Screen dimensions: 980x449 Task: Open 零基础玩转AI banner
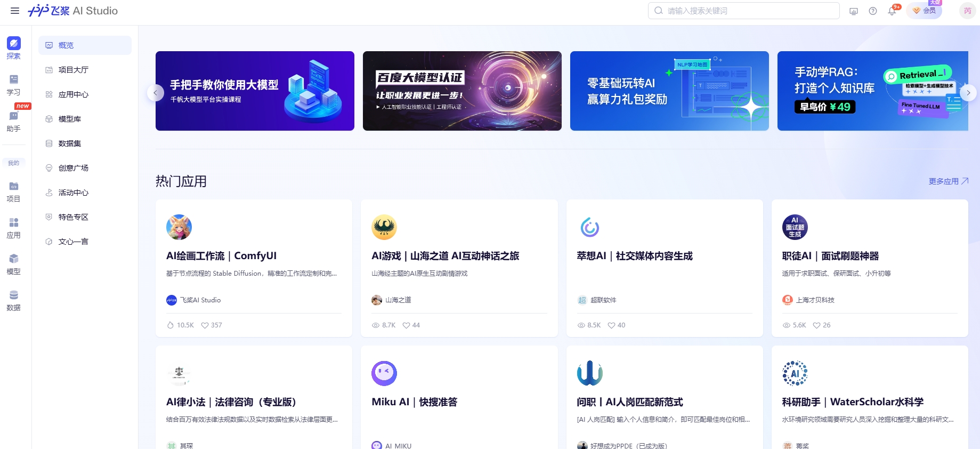point(669,91)
